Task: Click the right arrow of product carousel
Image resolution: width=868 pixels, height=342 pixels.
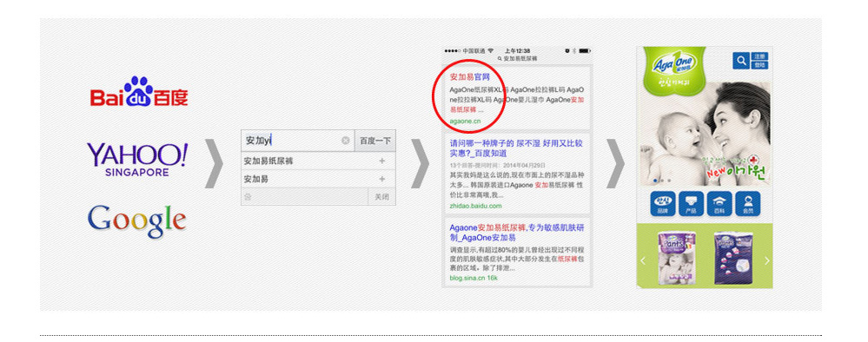Action: [x=766, y=260]
